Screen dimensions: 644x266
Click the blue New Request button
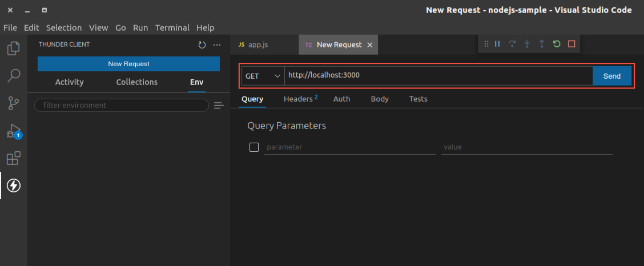(128, 64)
